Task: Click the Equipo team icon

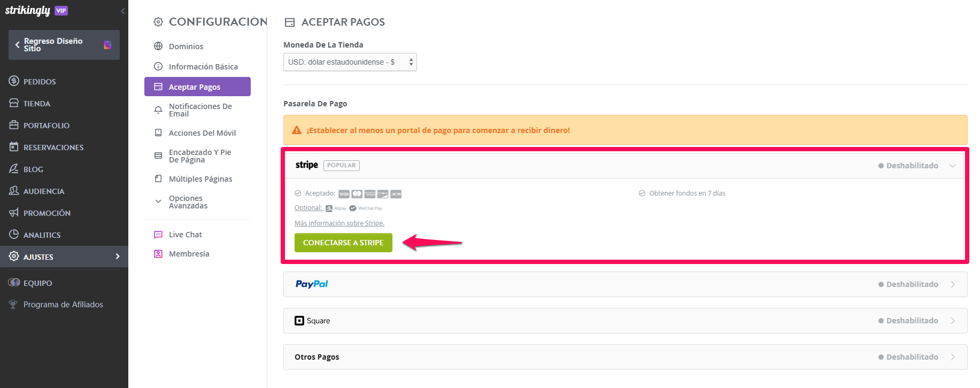Action: 14,283
